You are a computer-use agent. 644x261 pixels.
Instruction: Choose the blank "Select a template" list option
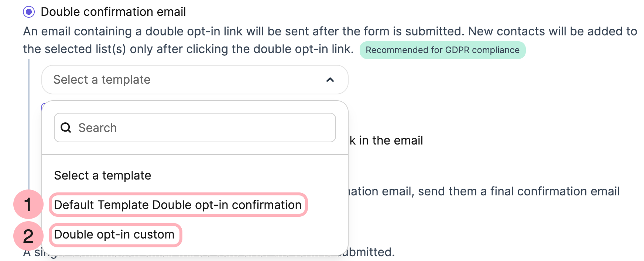(x=102, y=175)
